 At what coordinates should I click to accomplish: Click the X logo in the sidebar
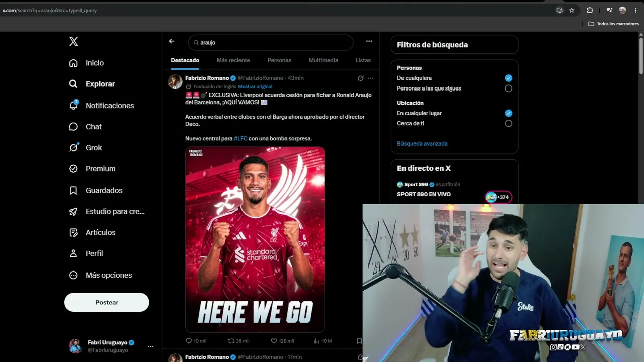(x=74, y=42)
